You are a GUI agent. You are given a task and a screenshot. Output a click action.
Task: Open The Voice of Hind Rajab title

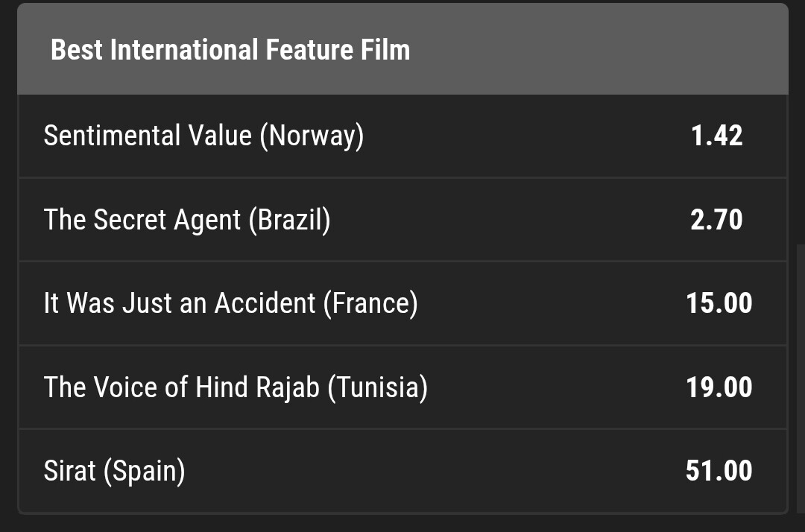[x=181, y=387]
